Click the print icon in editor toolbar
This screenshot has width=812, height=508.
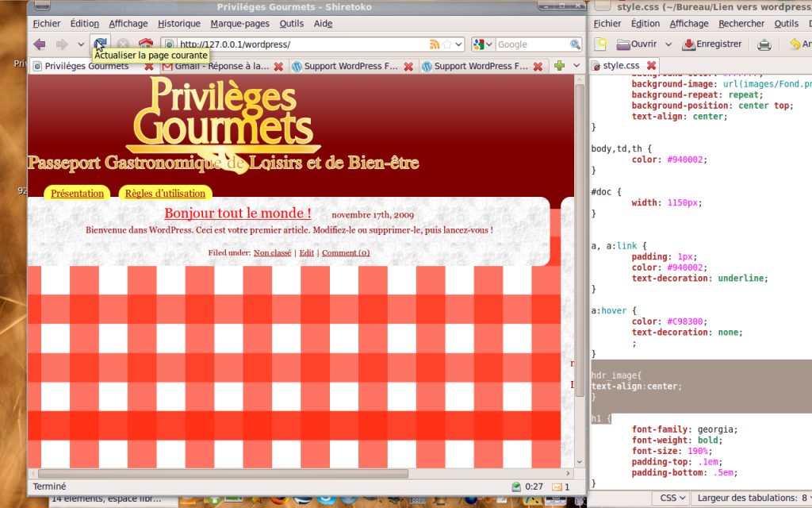point(764,44)
